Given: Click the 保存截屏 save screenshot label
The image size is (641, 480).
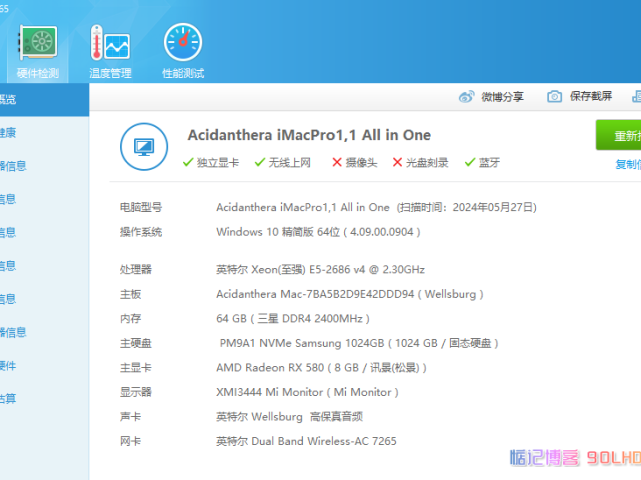Looking at the screenshot, I should tap(591, 96).
